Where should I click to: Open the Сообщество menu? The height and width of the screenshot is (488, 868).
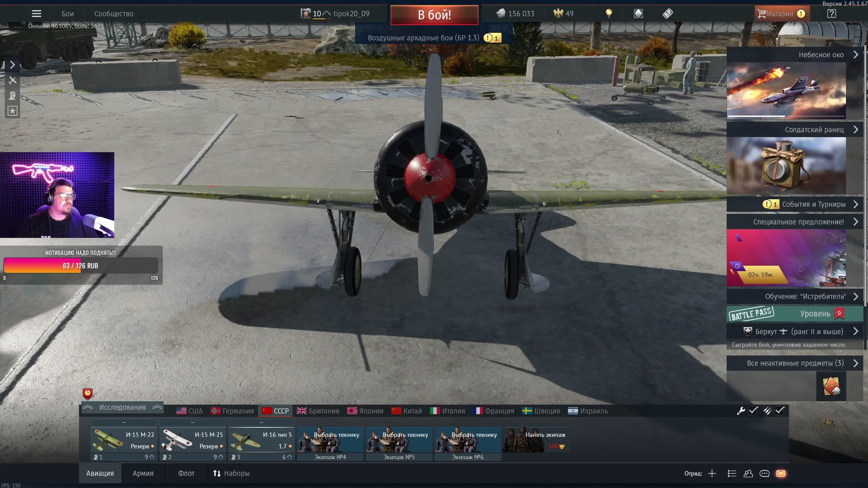(x=114, y=14)
